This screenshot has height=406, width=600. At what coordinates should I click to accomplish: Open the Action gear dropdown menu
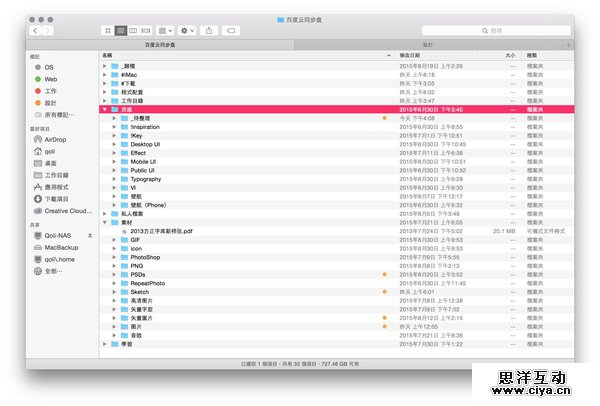click(x=187, y=31)
